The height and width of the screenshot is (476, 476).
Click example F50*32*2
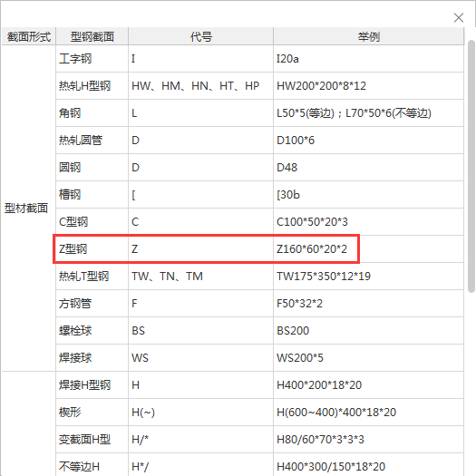pyautogui.click(x=299, y=303)
